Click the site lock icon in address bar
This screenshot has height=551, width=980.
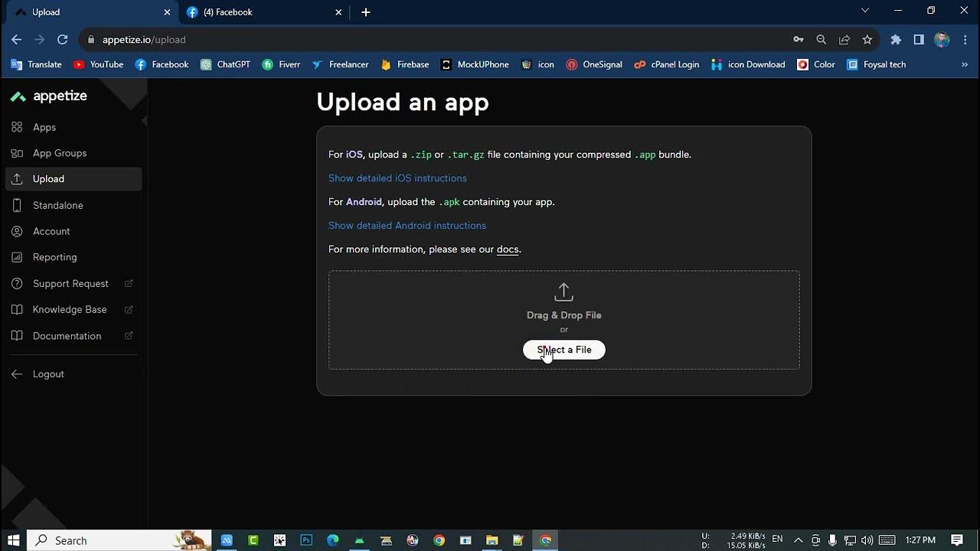click(91, 40)
